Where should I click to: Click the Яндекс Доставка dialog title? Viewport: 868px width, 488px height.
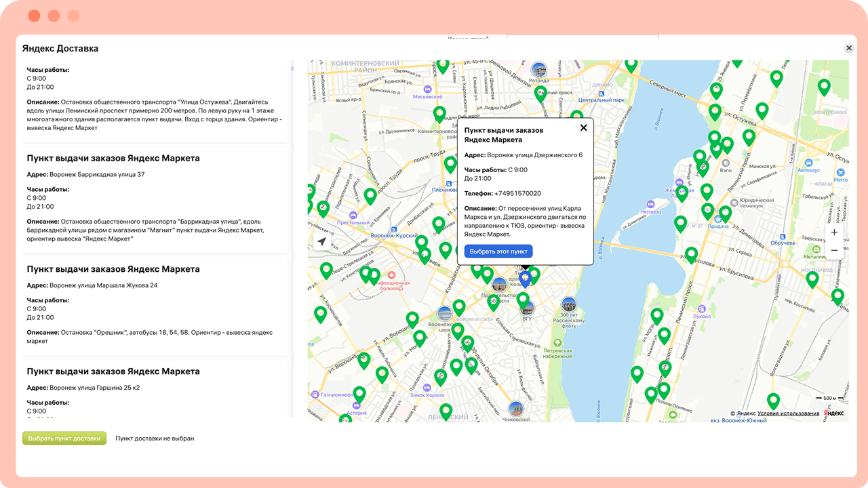pos(60,48)
